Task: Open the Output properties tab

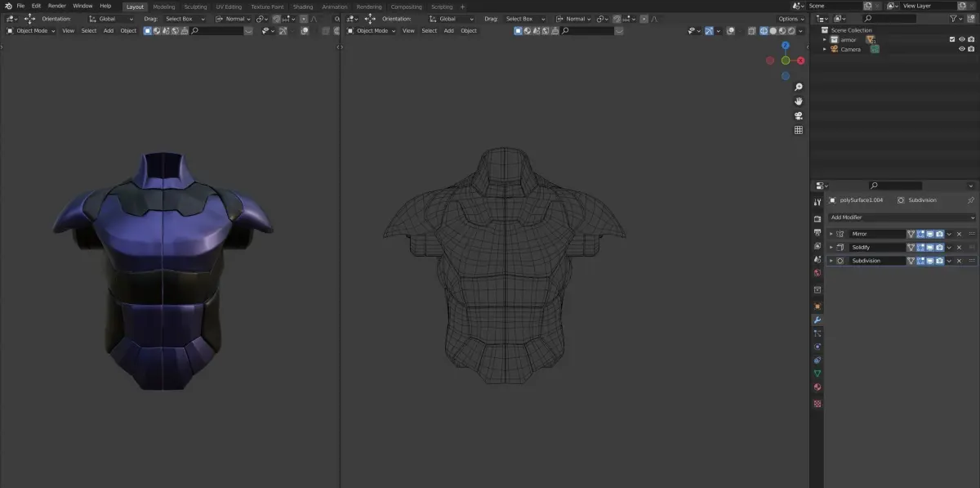Action: (817, 232)
